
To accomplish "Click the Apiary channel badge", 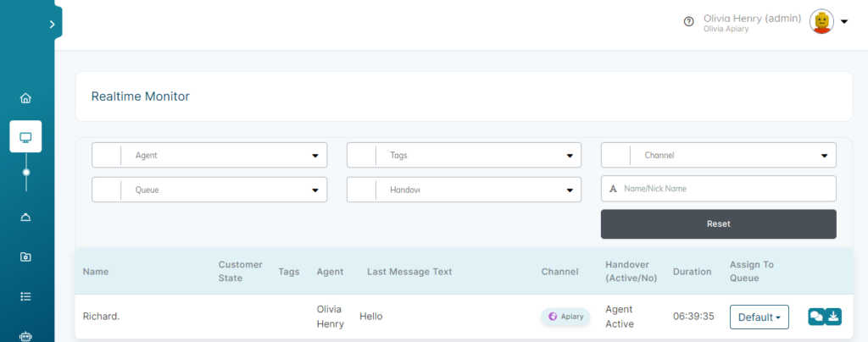I will point(565,317).
